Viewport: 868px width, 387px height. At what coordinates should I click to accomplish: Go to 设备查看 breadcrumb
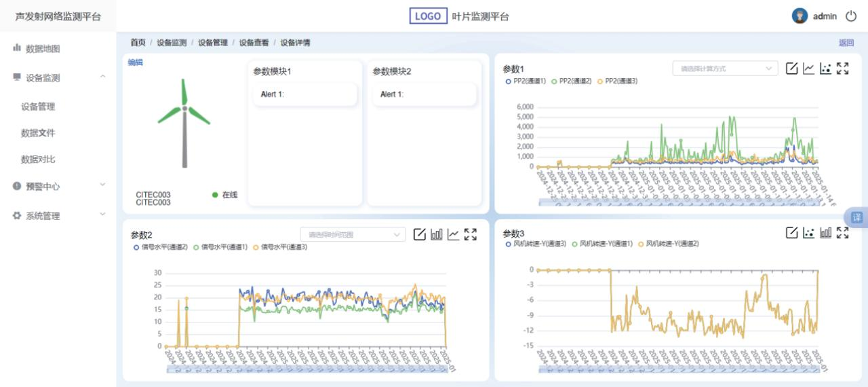[254, 43]
